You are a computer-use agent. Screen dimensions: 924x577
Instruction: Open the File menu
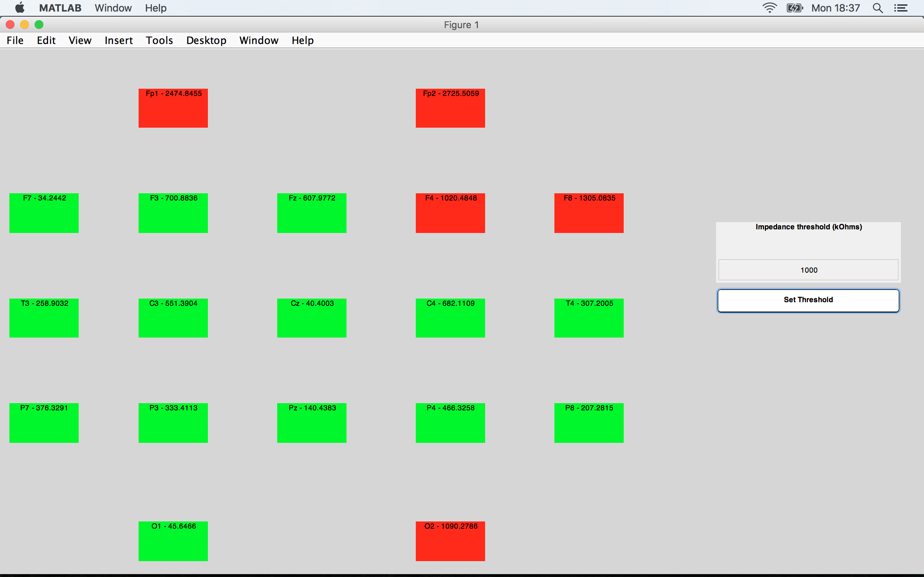(15, 40)
